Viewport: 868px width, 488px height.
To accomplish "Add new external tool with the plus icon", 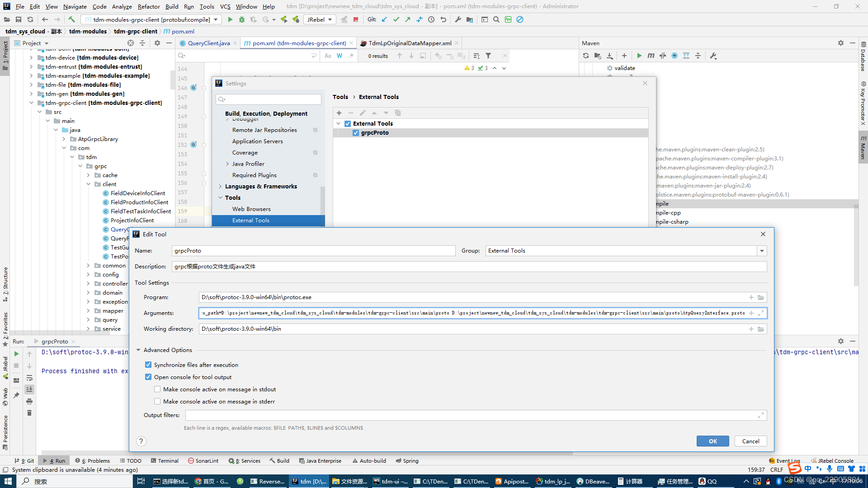I will 339,113.
